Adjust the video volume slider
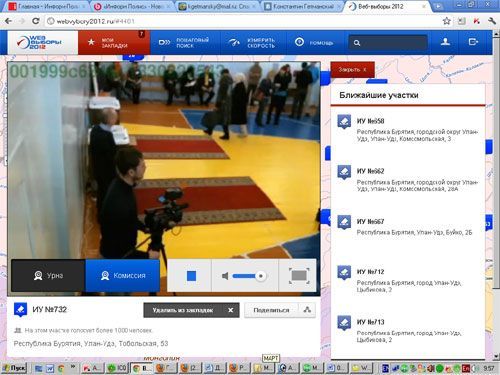The height and width of the screenshot is (375, 500). pyautogui.click(x=248, y=276)
